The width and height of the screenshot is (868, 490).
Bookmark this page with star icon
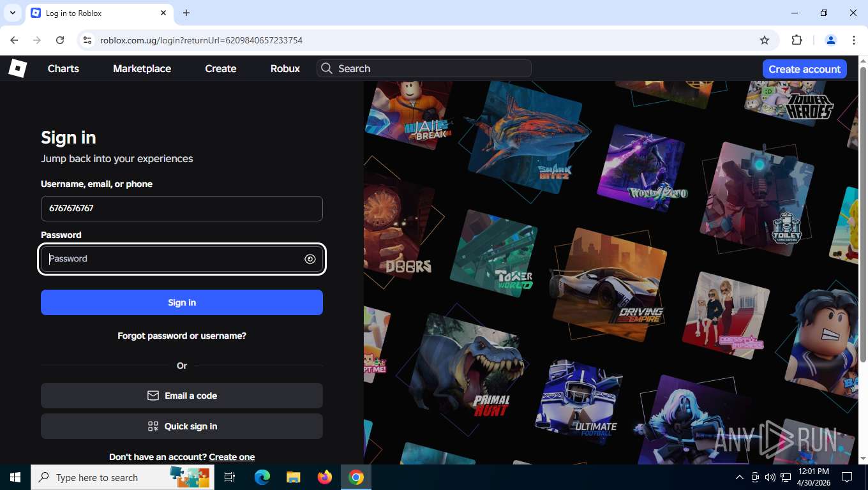pyautogui.click(x=765, y=40)
